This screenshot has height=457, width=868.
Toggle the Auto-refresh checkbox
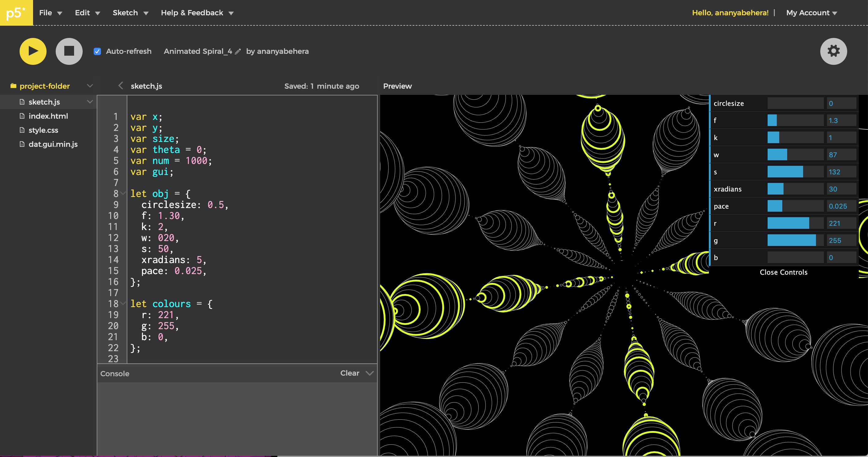pyautogui.click(x=97, y=51)
